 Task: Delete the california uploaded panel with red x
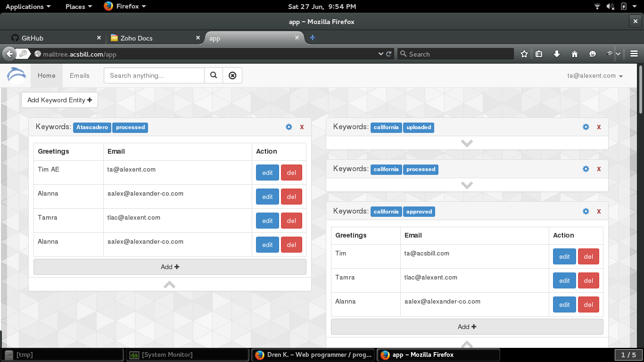599,127
